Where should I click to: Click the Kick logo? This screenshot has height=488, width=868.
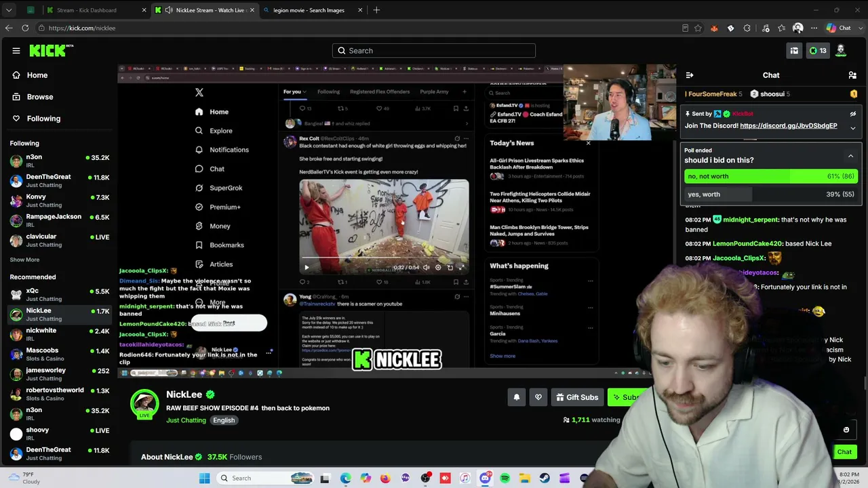tap(51, 50)
